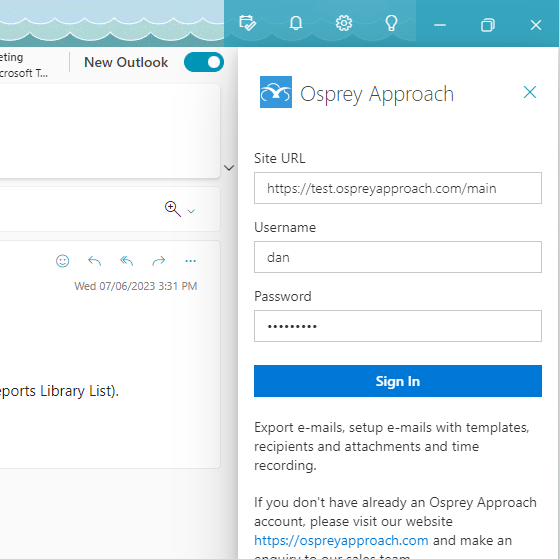Minimize the Outlook window
Image resolution: width=559 pixels, height=559 pixels.
pyautogui.click(x=440, y=25)
